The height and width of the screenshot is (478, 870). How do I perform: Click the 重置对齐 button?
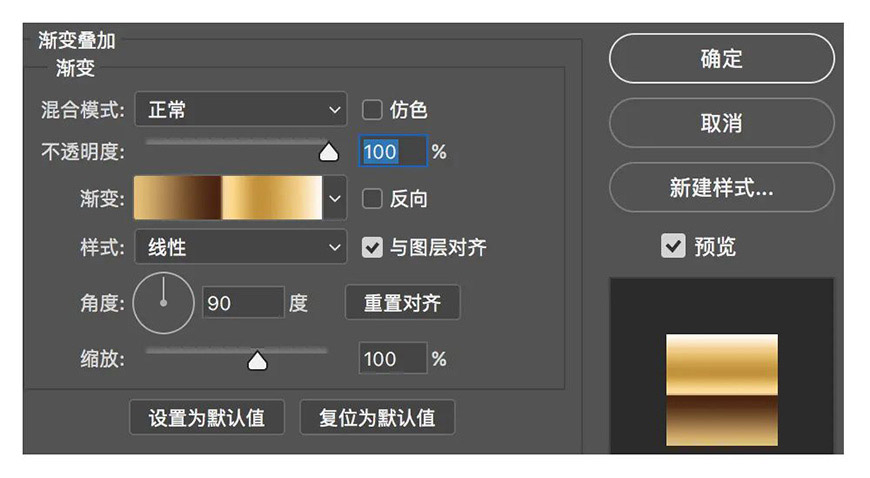point(402,303)
